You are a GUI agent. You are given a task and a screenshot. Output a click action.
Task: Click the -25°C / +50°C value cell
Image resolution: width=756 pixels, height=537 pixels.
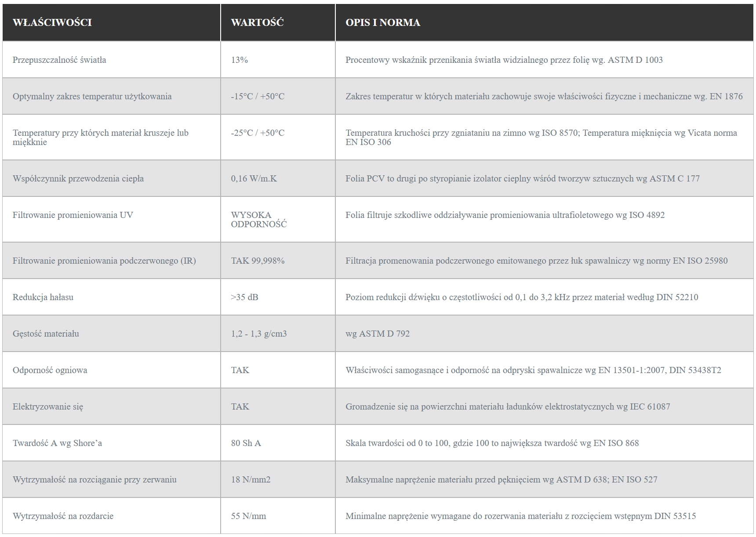click(x=258, y=133)
